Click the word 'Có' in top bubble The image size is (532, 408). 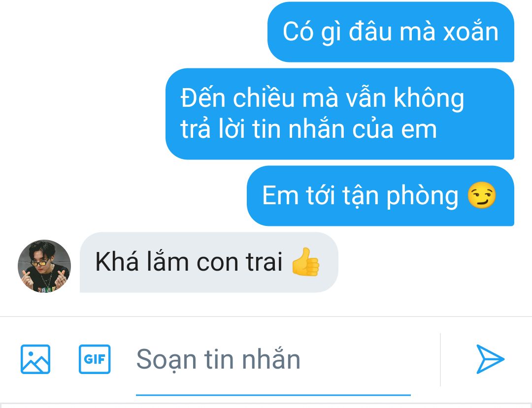tap(298, 31)
